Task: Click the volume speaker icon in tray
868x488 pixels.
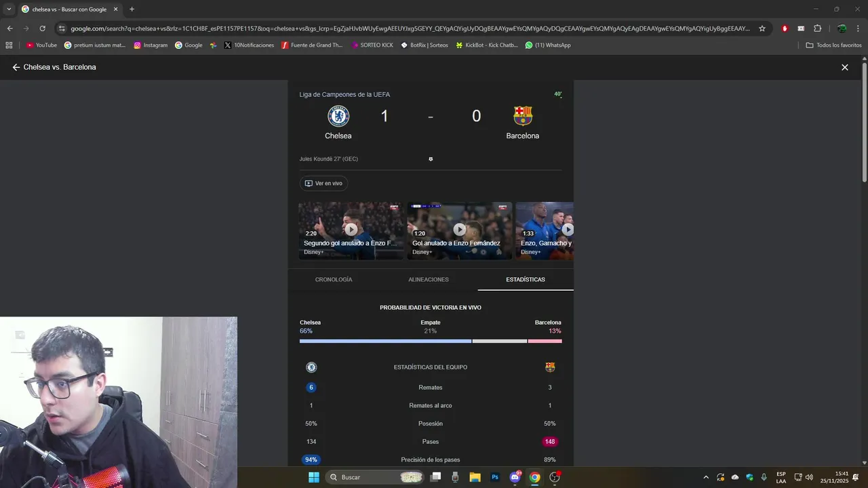Action: (809, 477)
